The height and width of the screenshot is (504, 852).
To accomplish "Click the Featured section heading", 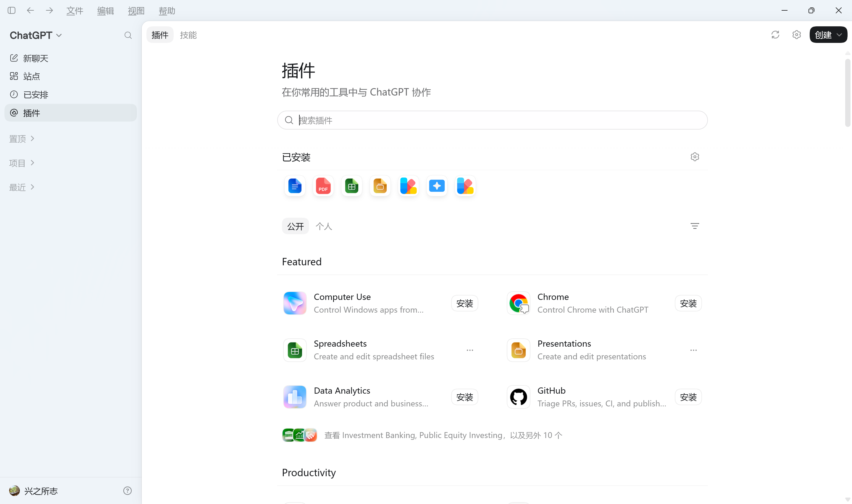I will tap(301, 261).
